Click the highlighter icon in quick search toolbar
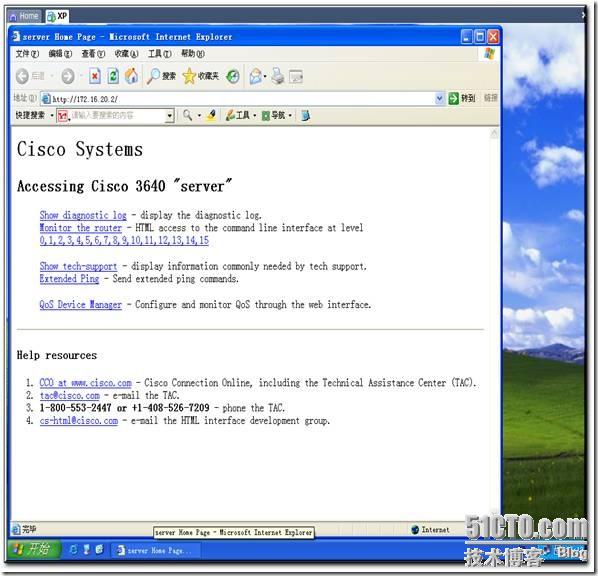This screenshot has height=576, width=598. point(211,115)
